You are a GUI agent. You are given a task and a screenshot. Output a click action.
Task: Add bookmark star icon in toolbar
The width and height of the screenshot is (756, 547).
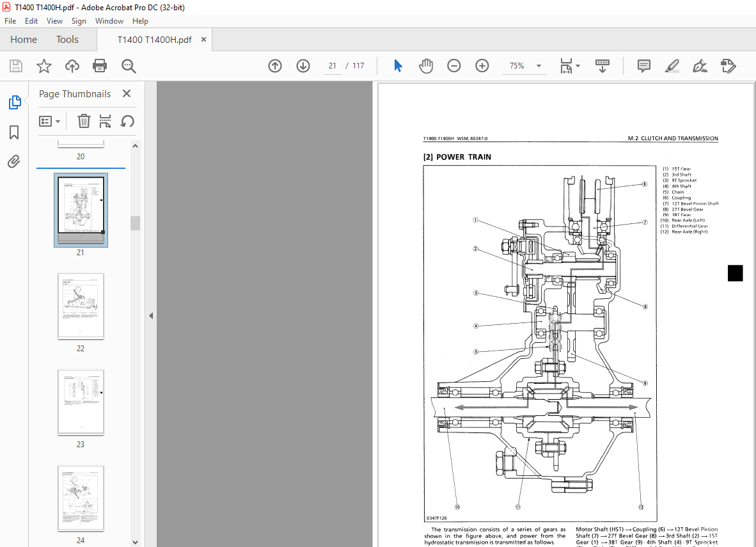(x=44, y=66)
